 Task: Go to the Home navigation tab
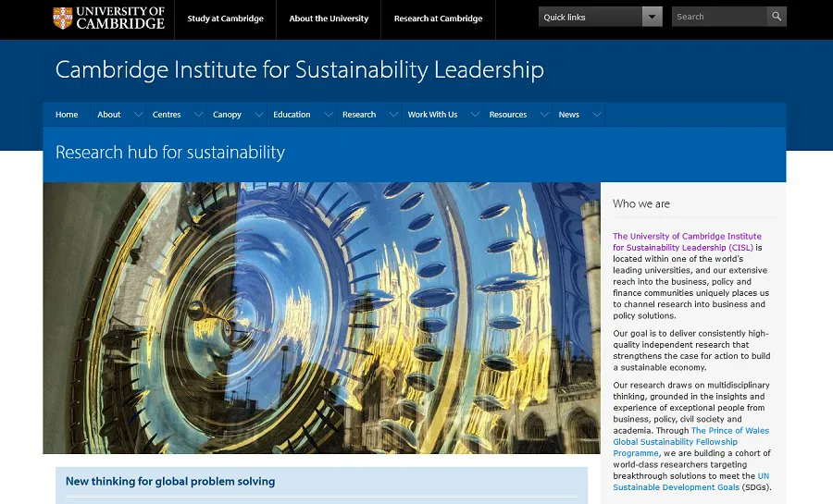click(67, 115)
